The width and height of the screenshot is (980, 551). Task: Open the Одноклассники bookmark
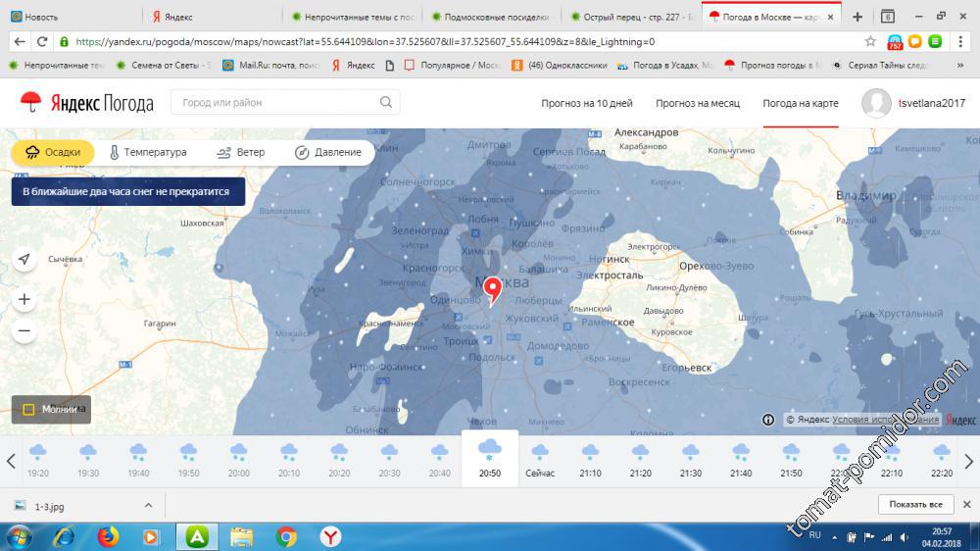(560, 65)
